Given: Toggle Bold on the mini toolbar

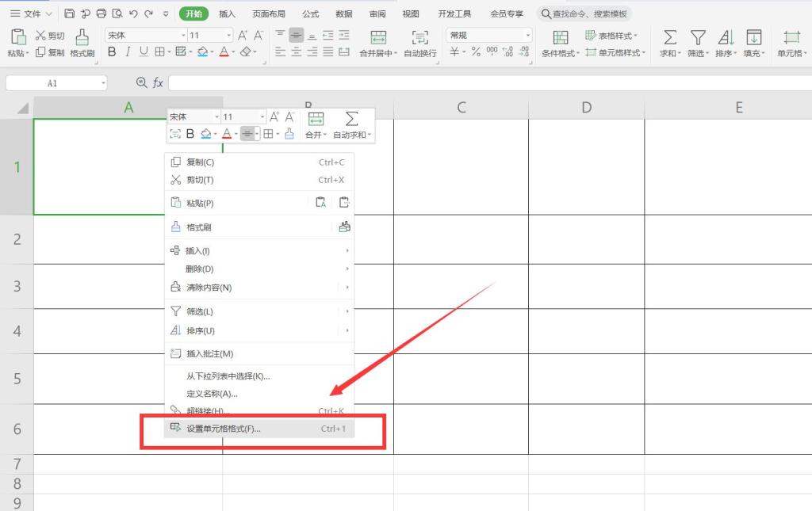Looking at the screenshot, I should click(190, 134).
